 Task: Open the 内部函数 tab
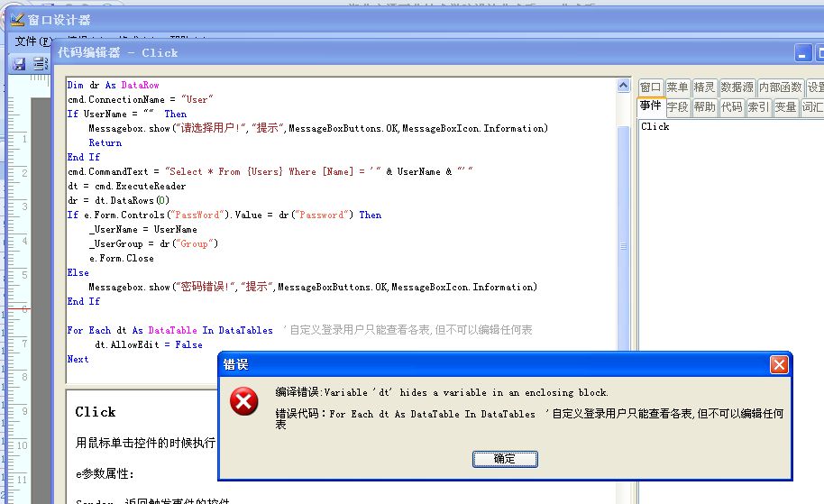point(780,87)
